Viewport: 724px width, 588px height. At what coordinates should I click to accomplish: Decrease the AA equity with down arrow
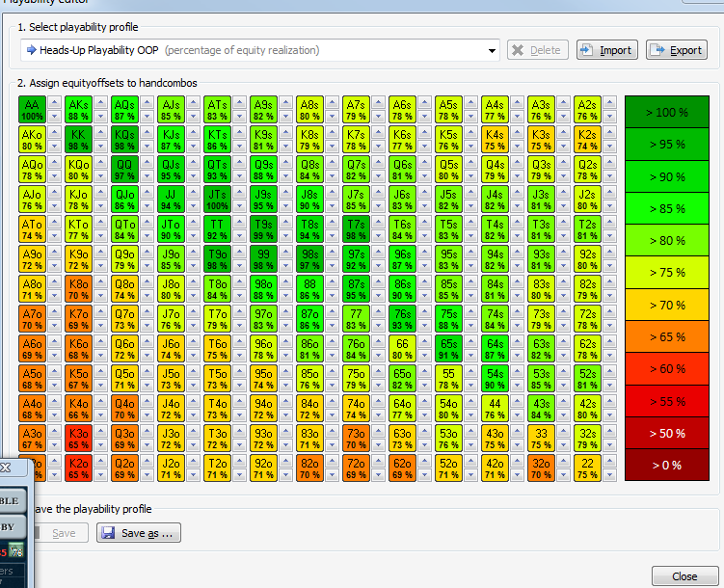(x=55, y=117)
